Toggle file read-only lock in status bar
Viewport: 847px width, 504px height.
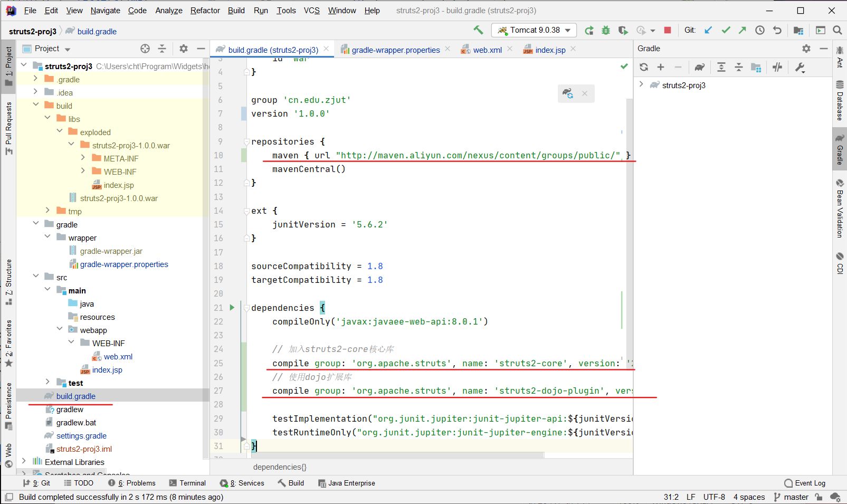pos(819,497)
